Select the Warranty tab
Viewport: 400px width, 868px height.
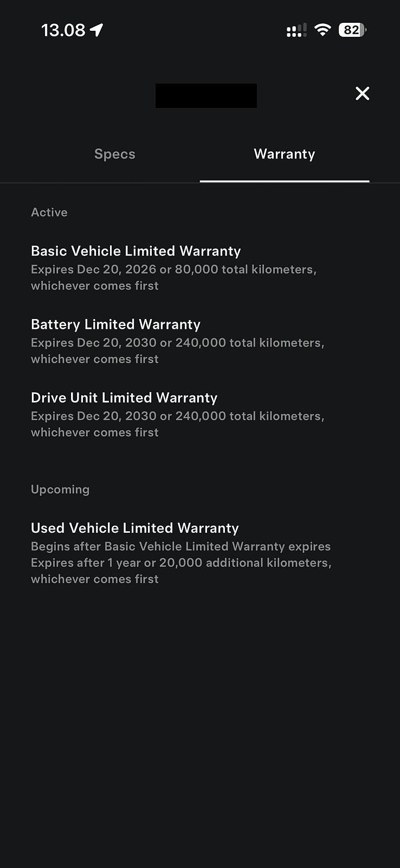285,154
